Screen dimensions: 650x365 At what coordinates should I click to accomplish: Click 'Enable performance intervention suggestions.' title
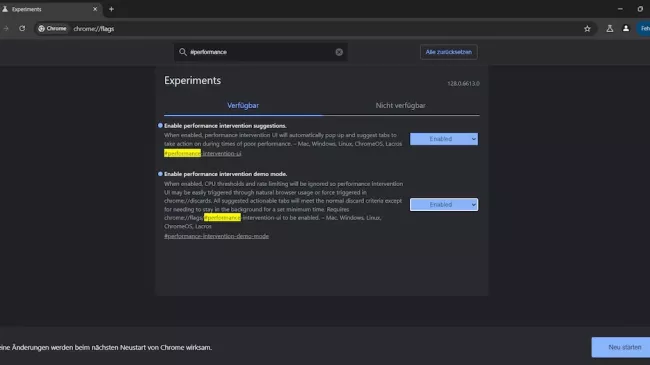(225, 126)
